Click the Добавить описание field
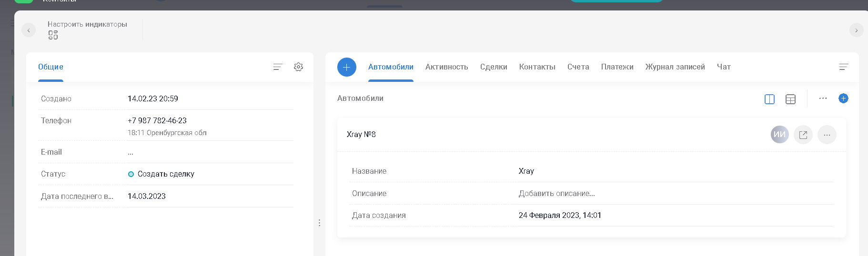The width and height of the screenshot is (868, 256). coord(556,194)
